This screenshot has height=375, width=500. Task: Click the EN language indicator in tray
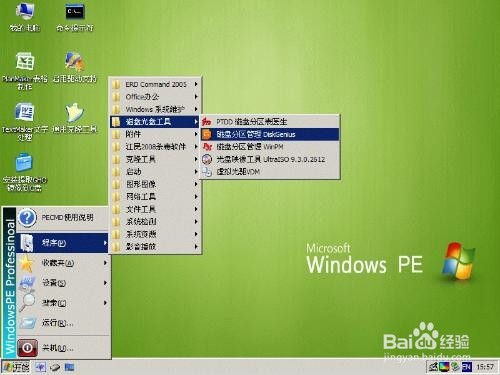pos(466,367)
